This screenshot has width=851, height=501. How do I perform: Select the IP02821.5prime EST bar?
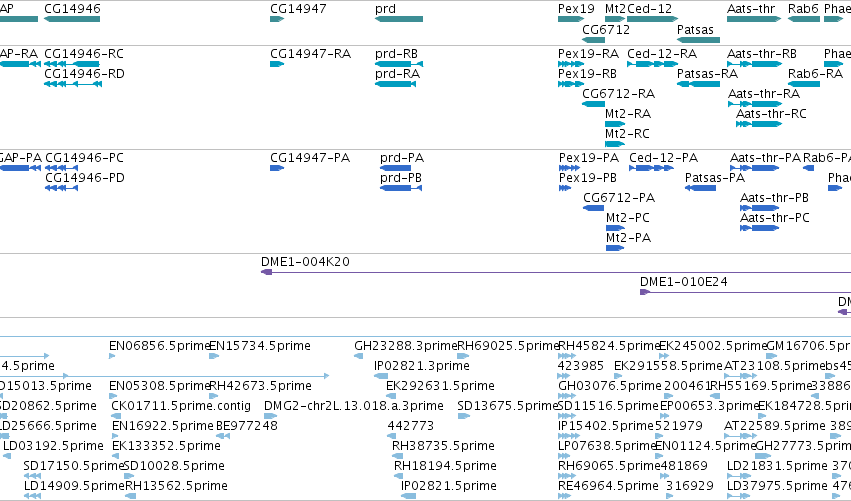(408, 496)
